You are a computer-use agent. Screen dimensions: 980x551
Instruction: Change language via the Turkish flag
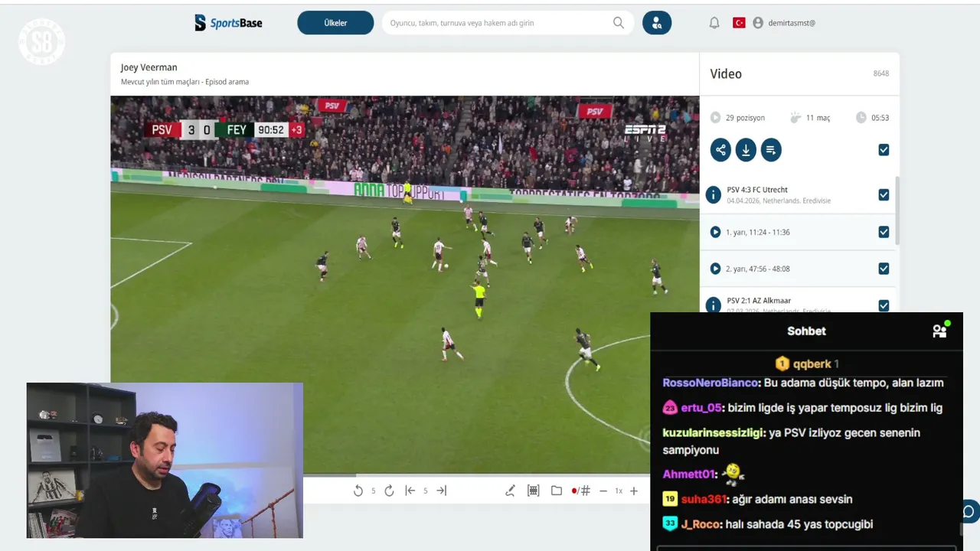coord(740,23)
